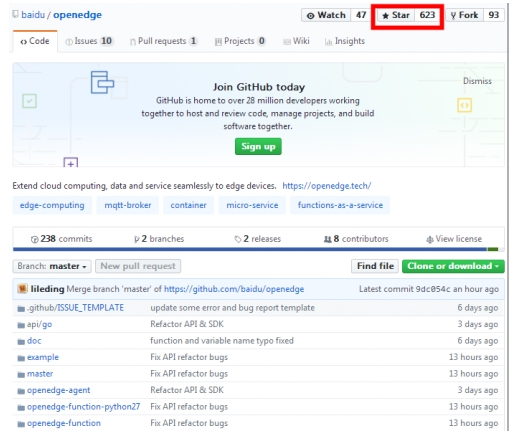Open the .github folder icon
Viewport: 509px width, 433px height.
(21, 309)
